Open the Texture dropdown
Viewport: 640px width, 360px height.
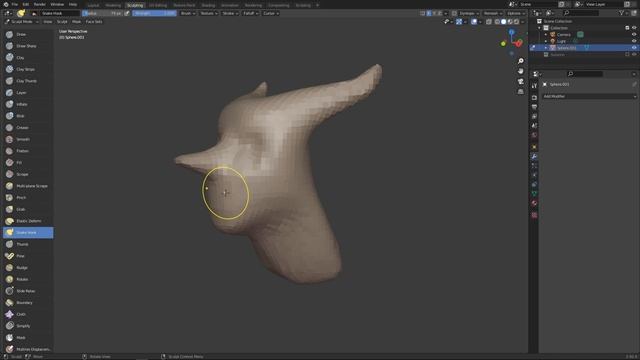(209, 13)
